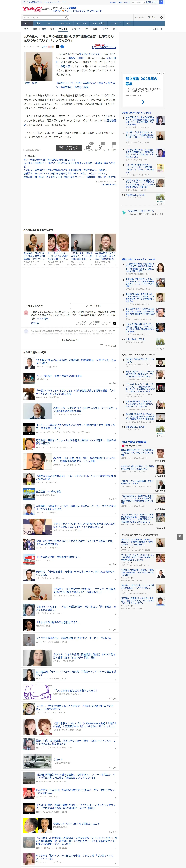This screenshot has height=868, width=186.
Task: Share first comment to X
Action: point(115,323)
